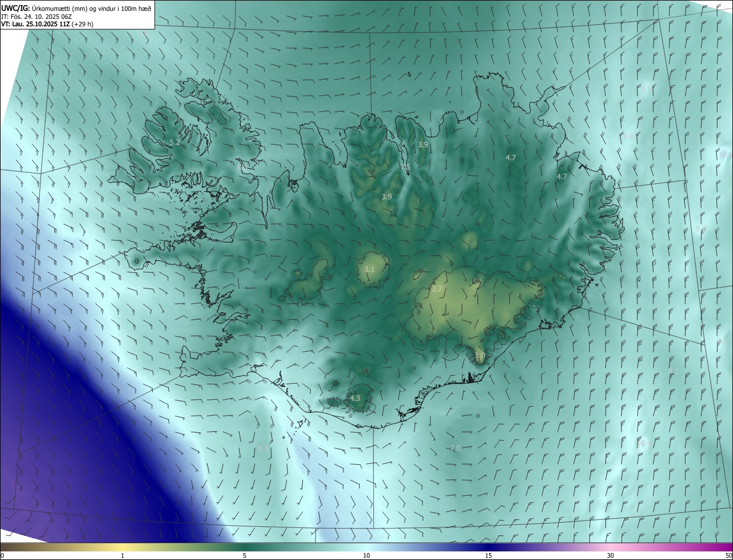Click the 50 tick label on the color scale
Screen dimensions: 733x560
(x=728, y=556)
